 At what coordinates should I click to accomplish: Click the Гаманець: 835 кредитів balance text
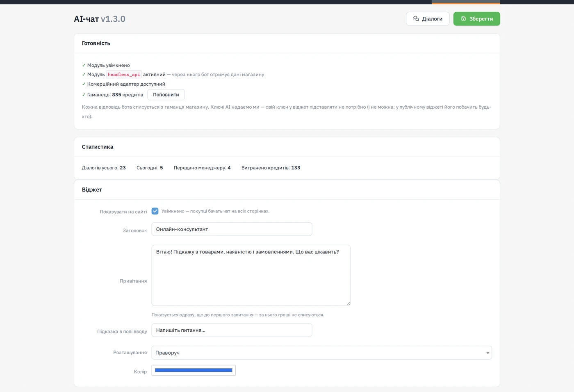click(x=113, y=95)
